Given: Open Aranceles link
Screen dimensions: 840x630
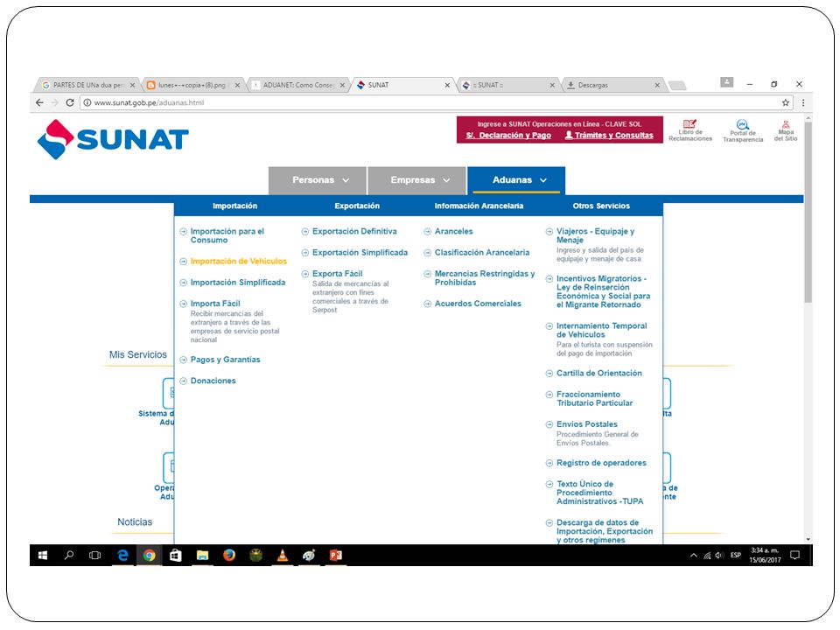Looking at the screenshot, I should [454, 231].
